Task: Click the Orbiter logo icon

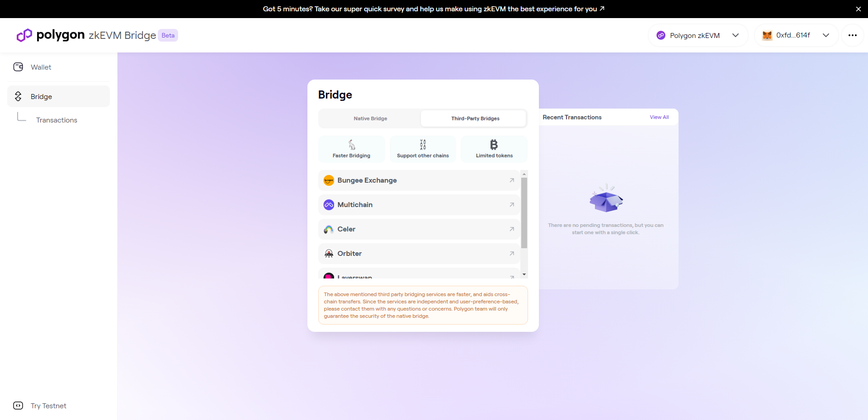Action: pos(329,254)
